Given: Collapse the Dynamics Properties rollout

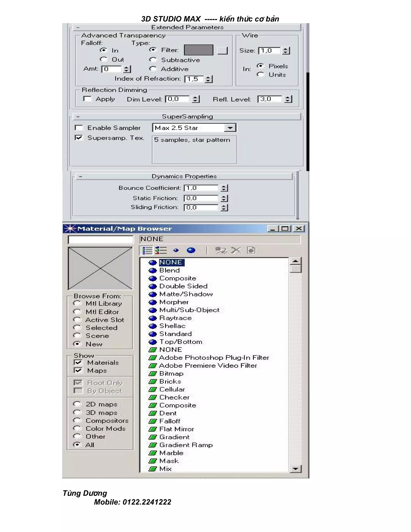Looking at the screenshot, I should point(184,176).
